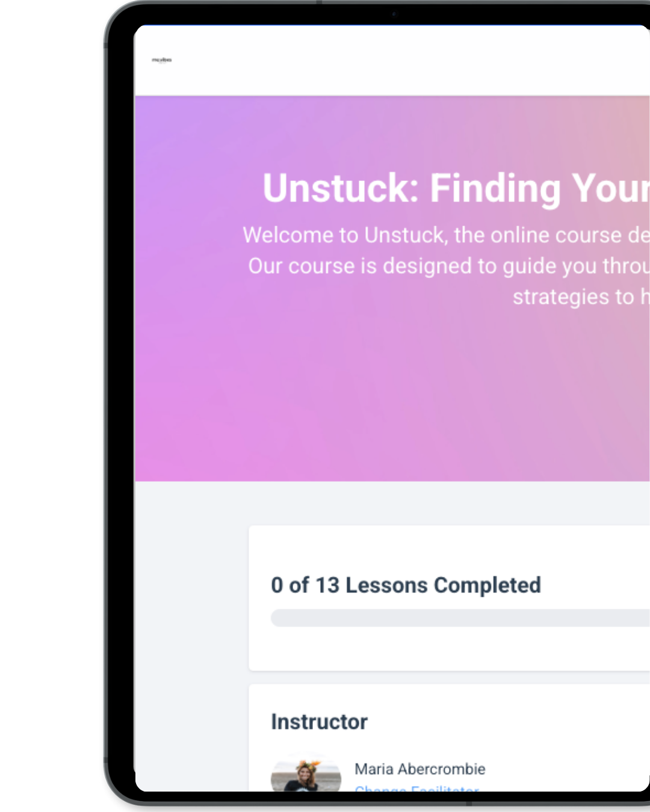Open the Change Facilitator link

(x=416, y=788)
